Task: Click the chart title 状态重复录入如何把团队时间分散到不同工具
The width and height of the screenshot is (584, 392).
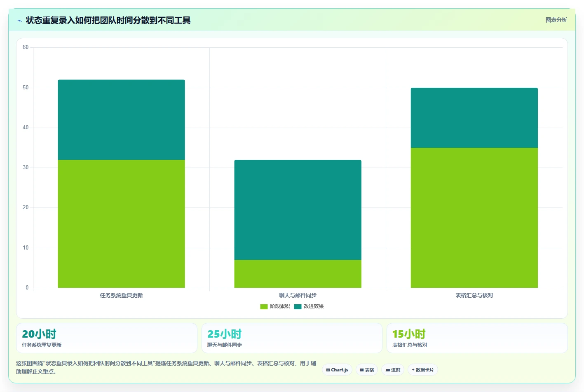Action: click(108, 21)
